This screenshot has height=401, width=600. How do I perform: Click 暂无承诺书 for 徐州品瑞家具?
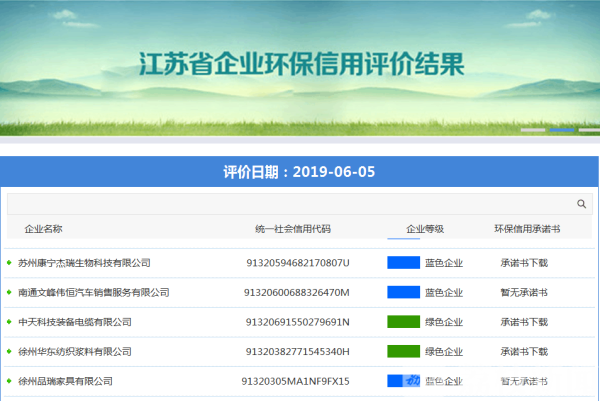click(x=524, y=381)
